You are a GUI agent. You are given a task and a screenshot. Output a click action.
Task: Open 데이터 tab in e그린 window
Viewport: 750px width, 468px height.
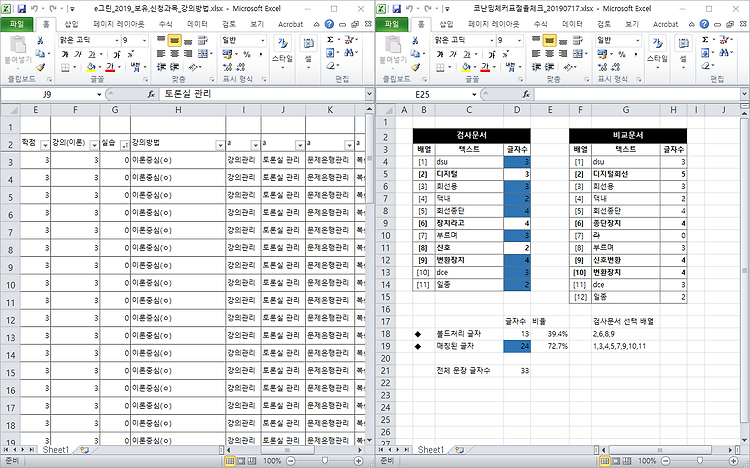(x=197, y=24)
